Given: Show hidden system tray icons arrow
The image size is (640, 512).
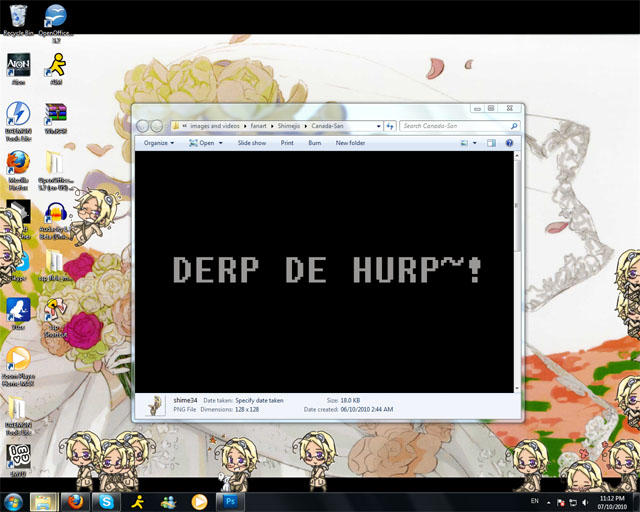Looking at the screenshot, I should tap(549, 502).
